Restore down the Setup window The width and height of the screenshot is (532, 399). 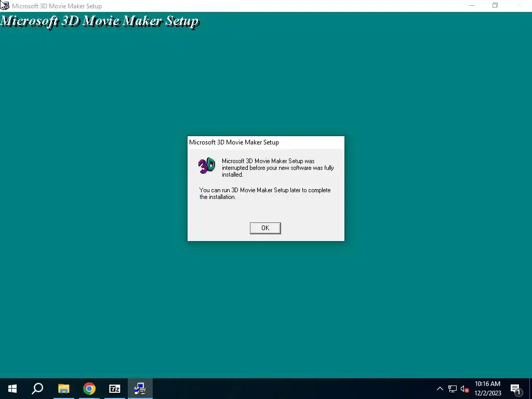click(495, 5)
